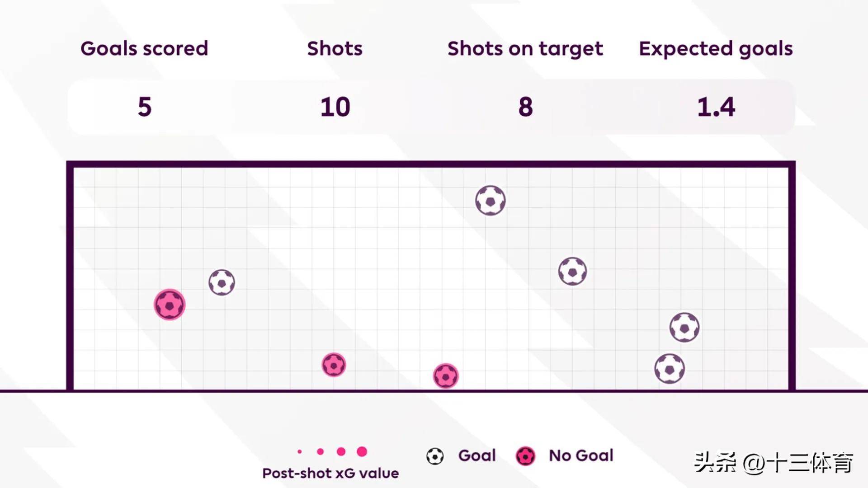The height and width of the screenshot is (488, 868).
Task: Click the watermark text in the bottom-right corner
Action: [x=774, y=463]
